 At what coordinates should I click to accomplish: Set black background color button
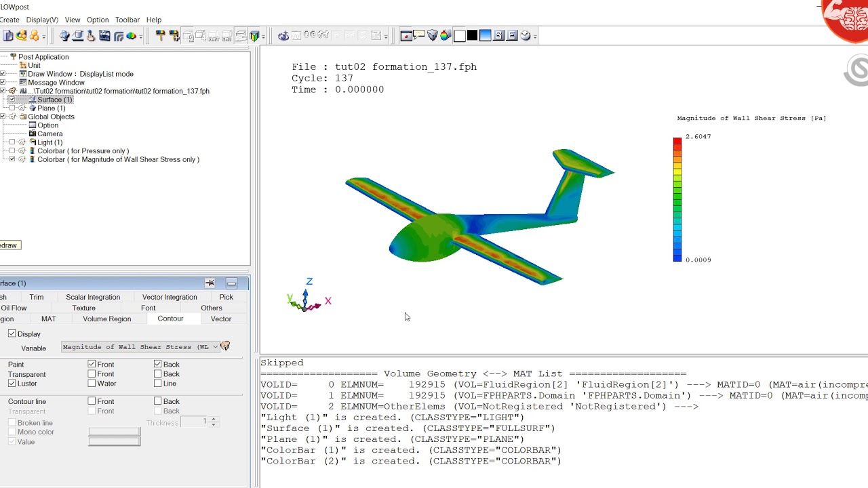click(472, 36)
